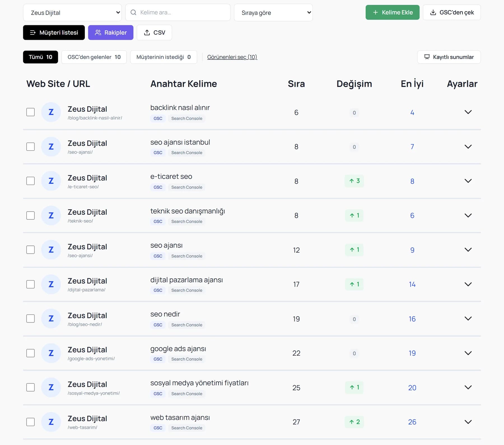Click the GSC badge under seo ajansı istanbul
Image resolution: width=504 pixels, height=445 pixels.
pyautogui.click(x=158, y=153)
